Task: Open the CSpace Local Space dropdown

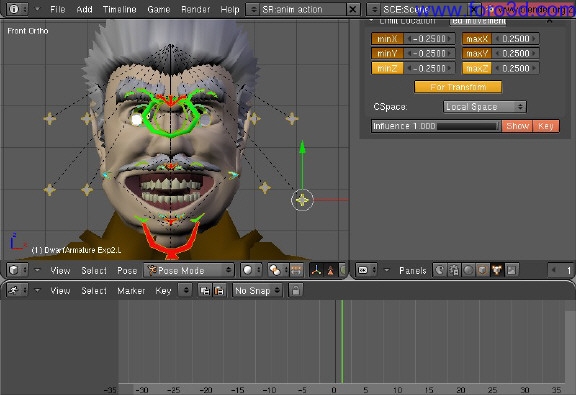Action: pos(485,107)
